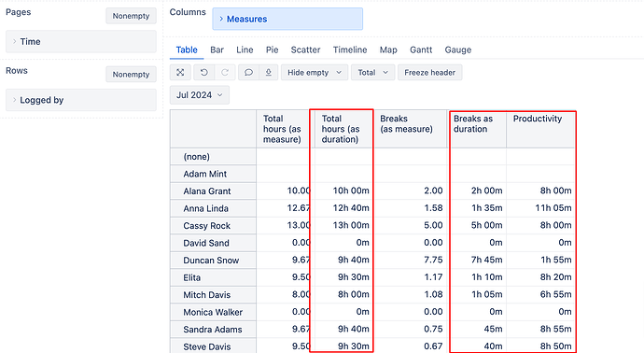Image resolution: width=644 pixels, height=353 pixels.
Task: Click the 1.58 breaks measure cell
Action: (x=411, y=208)
